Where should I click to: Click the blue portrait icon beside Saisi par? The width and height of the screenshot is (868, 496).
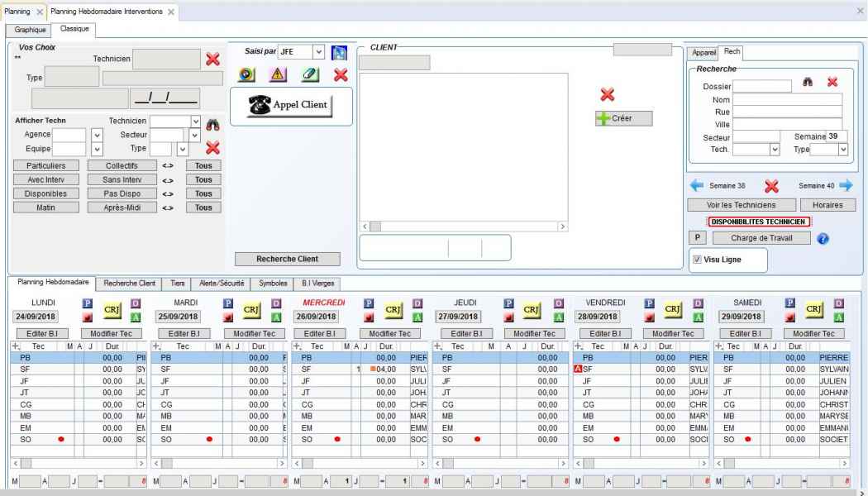click(339, 53)
